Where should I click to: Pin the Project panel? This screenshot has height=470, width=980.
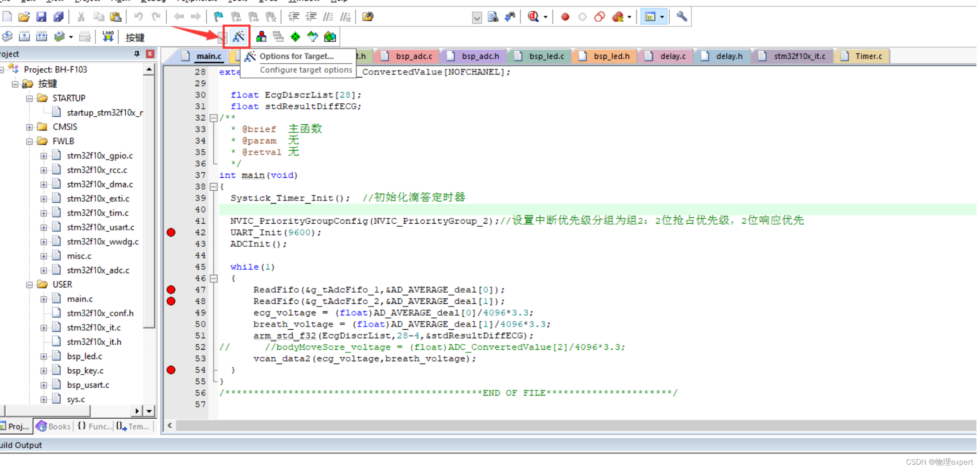coord(137,54)
